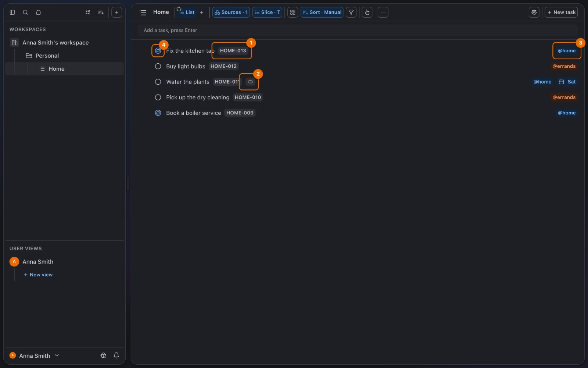Mark Water the plants as complete
The height and width of the screenshot is (368, 588).
(x=158, y=82)
